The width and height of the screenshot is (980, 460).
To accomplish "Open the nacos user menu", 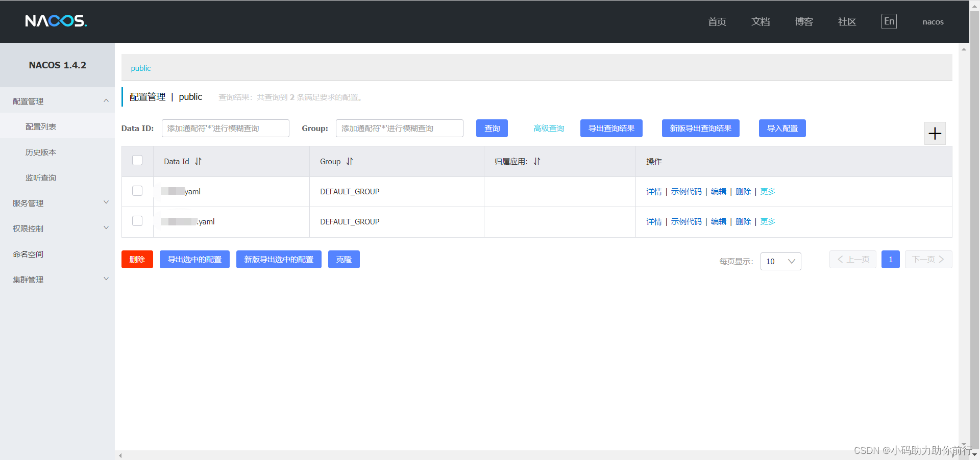I will pos(933,22).
